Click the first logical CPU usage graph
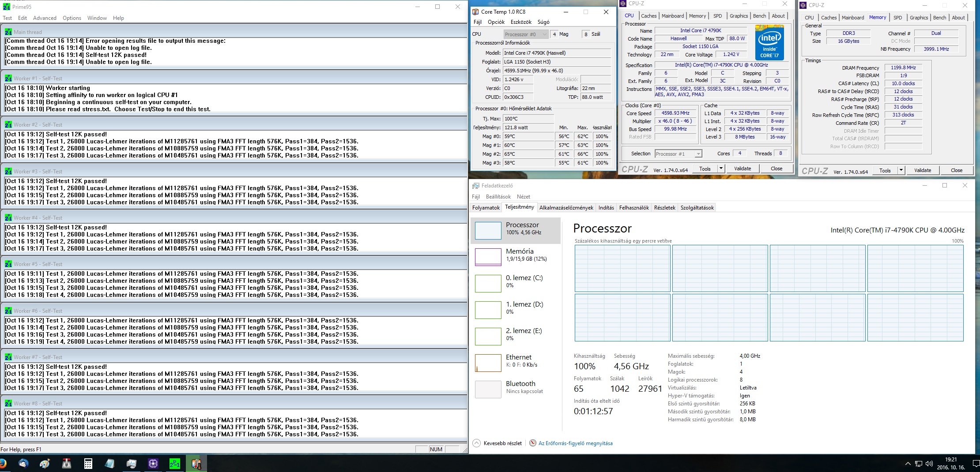This screenshot has width=980, height=472. pos(622,269)
